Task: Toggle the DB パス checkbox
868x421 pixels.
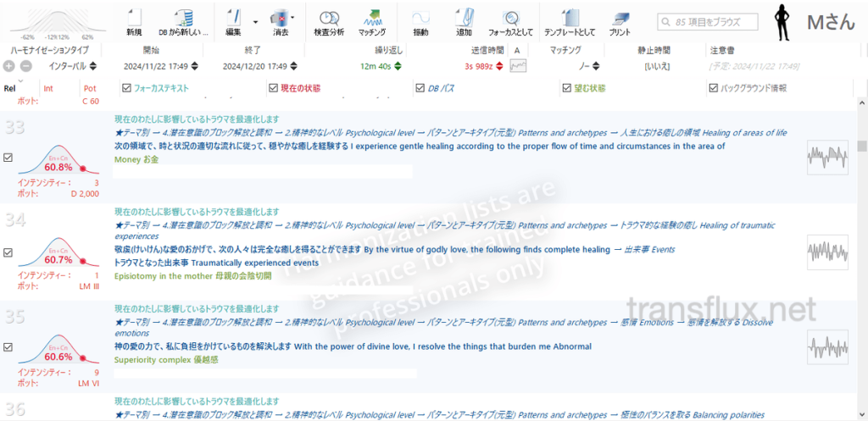Action: 419,88
